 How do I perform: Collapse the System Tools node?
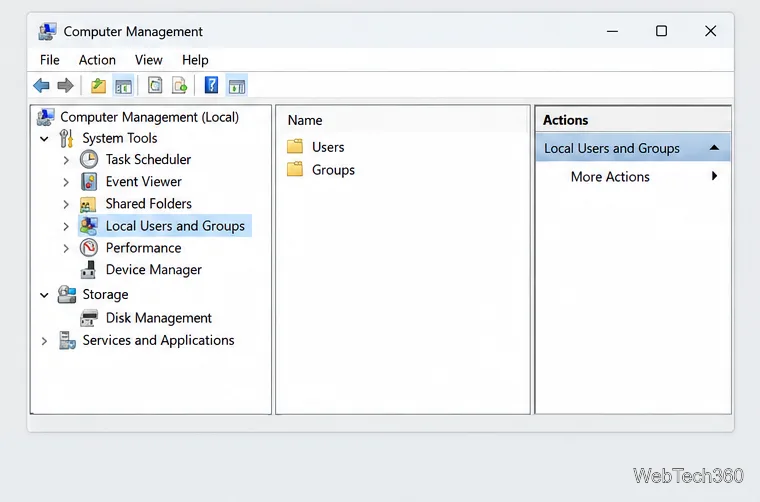click(44, 139)
